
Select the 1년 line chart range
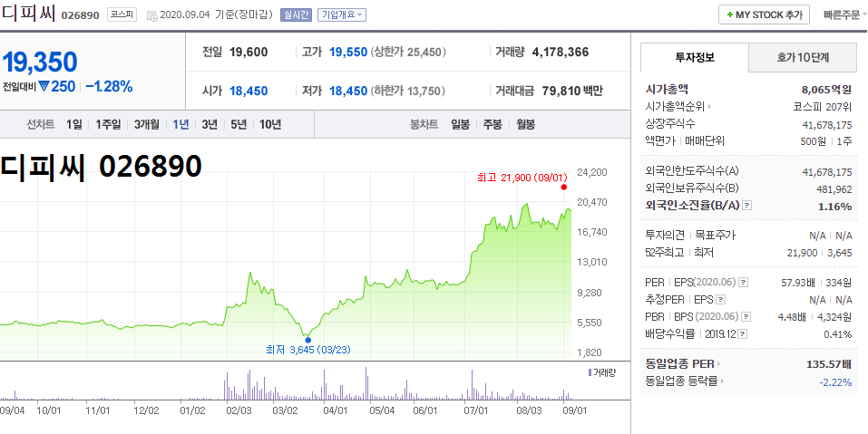click(x=180, y=124)
